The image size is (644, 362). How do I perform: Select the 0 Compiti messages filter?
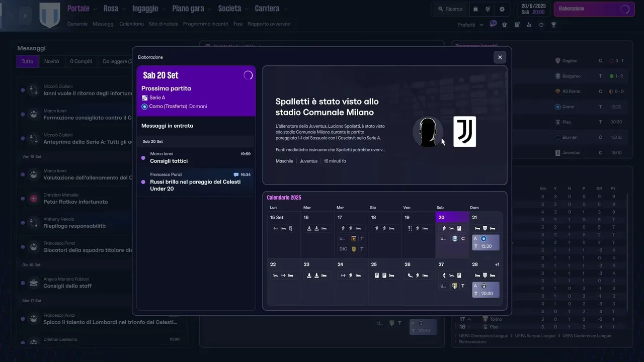(x=81, y=61)
